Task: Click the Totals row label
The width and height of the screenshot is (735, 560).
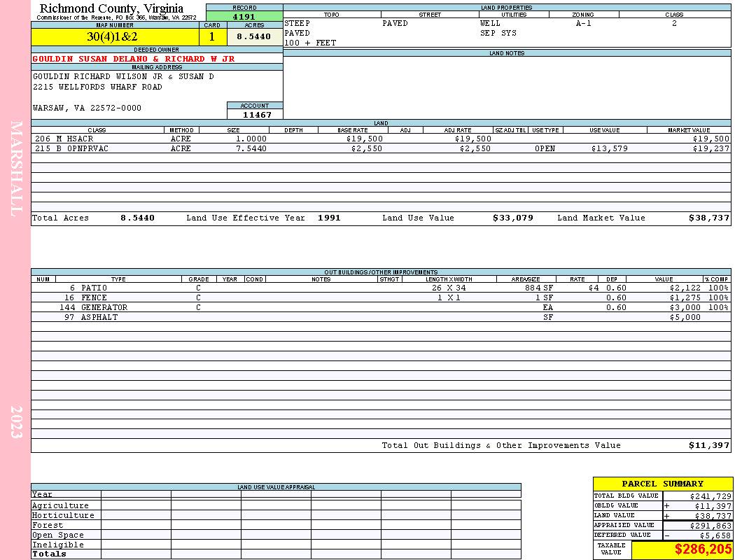Action: (x=49, y=554)
